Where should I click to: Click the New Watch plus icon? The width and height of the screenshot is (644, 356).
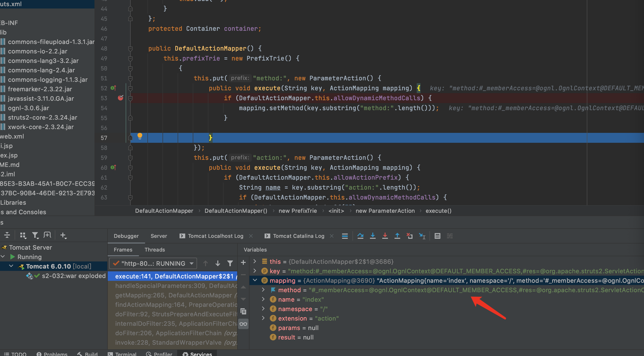pyautogui.click(x=243, y=262)
